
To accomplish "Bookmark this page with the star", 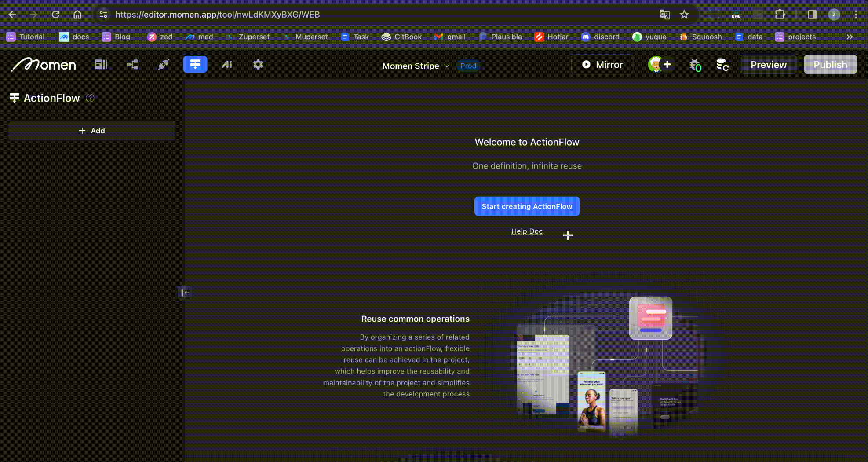I will click(684, 15).
